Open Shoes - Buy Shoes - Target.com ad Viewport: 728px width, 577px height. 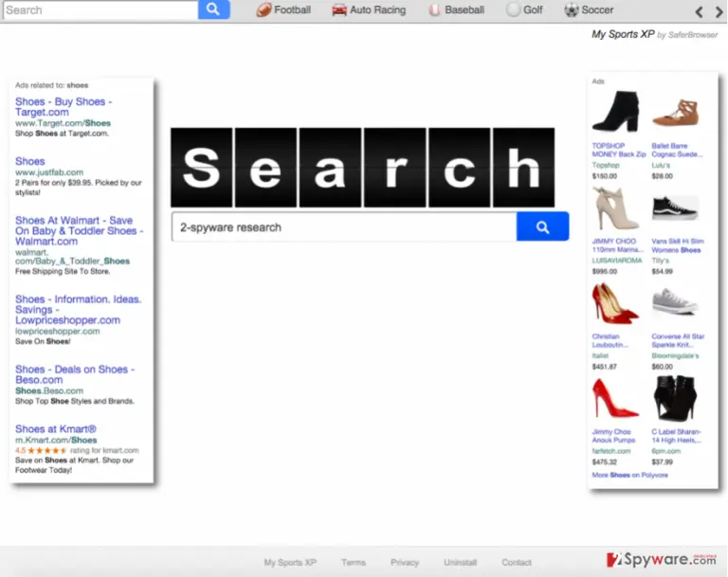pyautogui.click(x=64, y=107)
